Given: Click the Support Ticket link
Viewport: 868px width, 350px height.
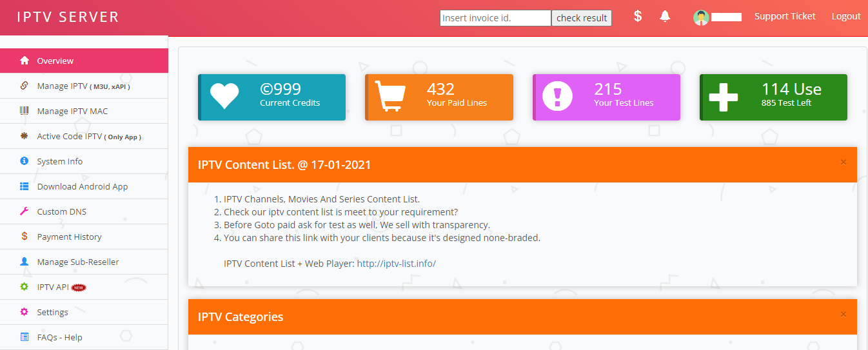Looking at the screenshot, I should pos(785,16).
